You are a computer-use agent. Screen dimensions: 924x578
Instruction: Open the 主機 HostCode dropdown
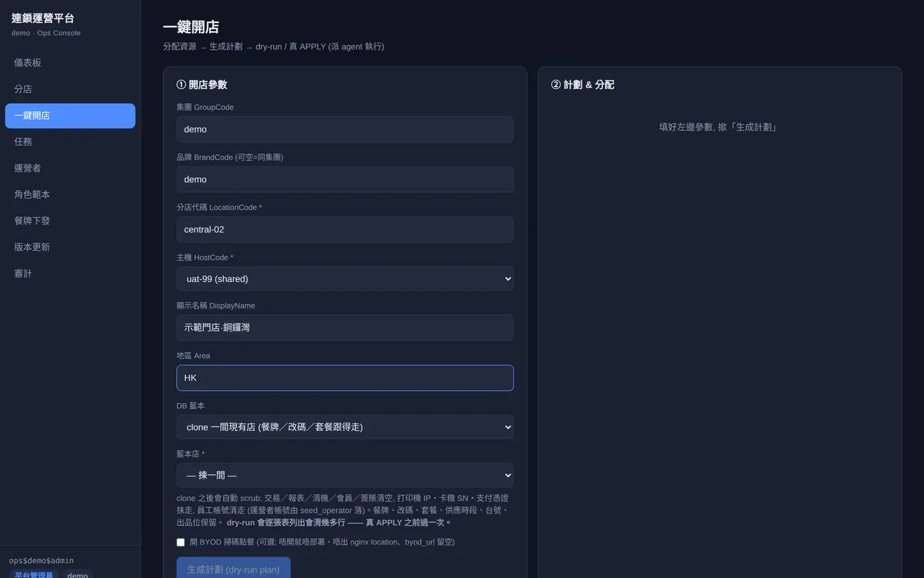345,279
